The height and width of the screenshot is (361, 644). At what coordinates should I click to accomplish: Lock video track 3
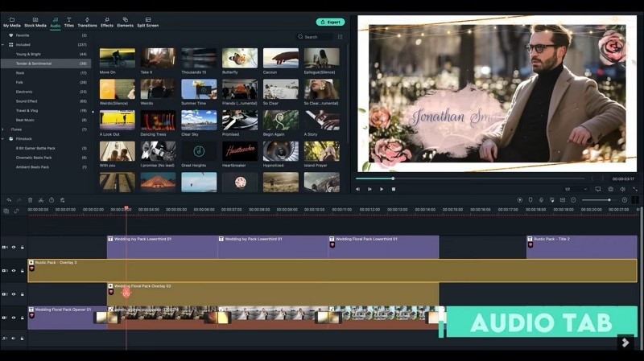point(23,271)
